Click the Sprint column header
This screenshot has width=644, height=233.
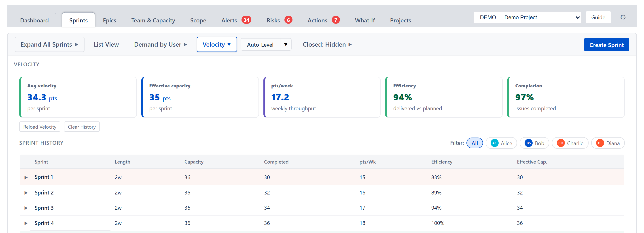[41, 162]
